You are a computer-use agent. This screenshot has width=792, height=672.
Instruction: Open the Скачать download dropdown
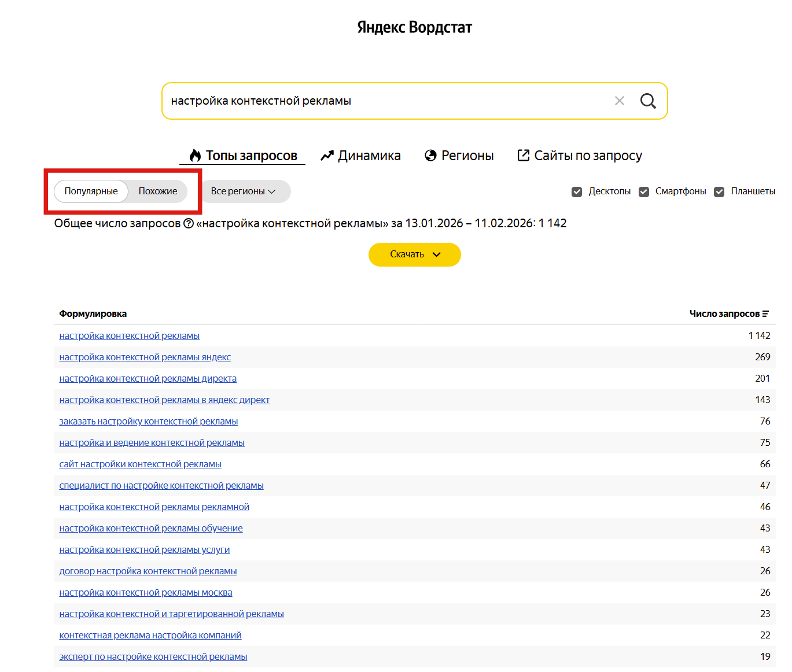414,254
